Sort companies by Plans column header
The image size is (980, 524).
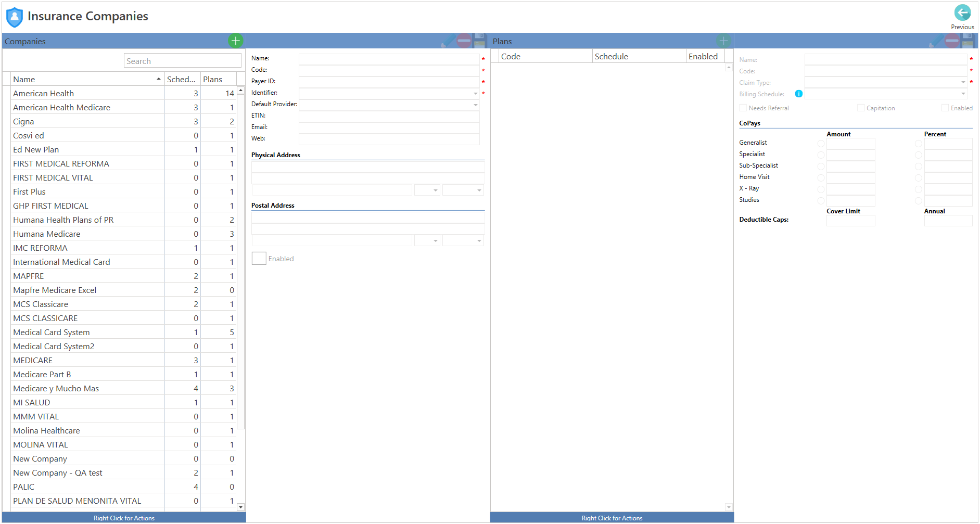(x=219, y=79)
